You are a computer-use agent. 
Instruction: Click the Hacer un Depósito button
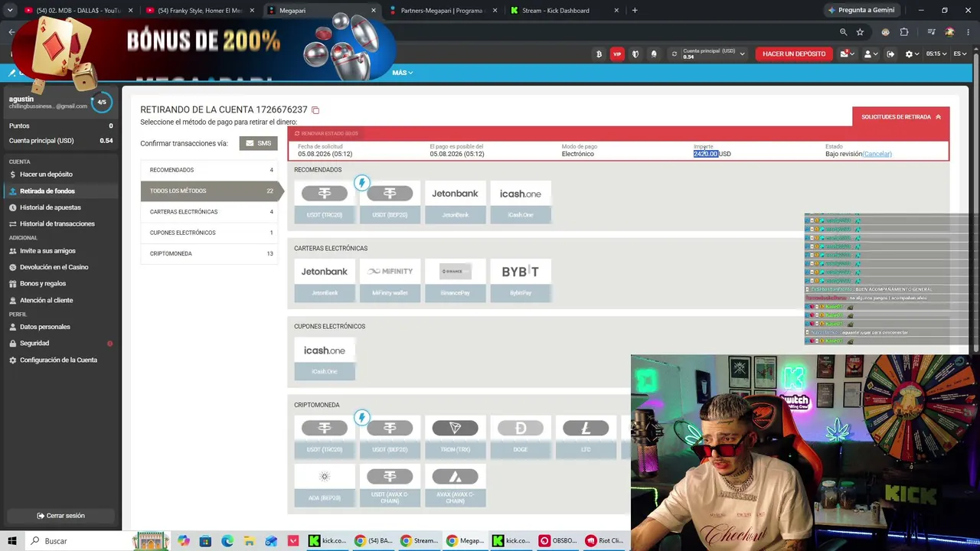click(794, 54)
